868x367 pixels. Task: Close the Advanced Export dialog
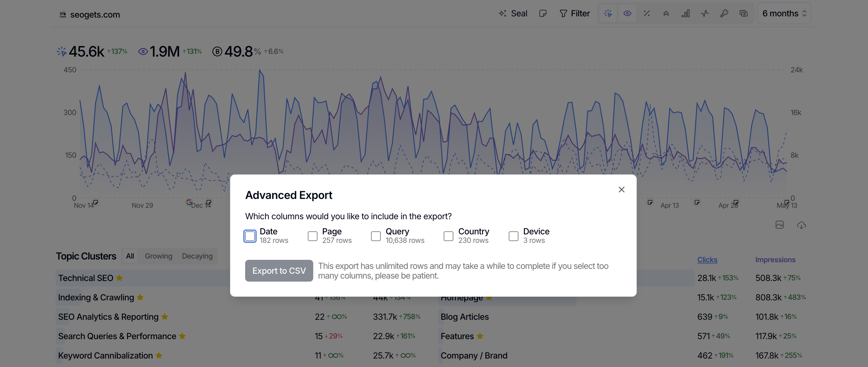[x=621, y=190]
